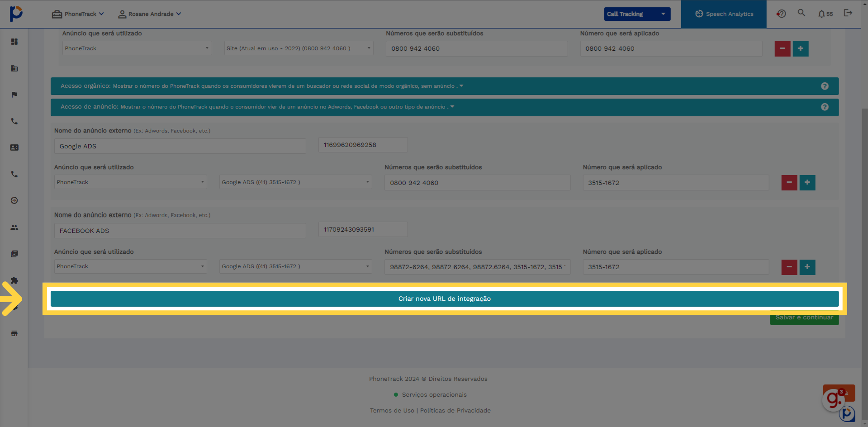Open the notifications bell showing 55
The image size is (868, 427).
coord(825,14)
